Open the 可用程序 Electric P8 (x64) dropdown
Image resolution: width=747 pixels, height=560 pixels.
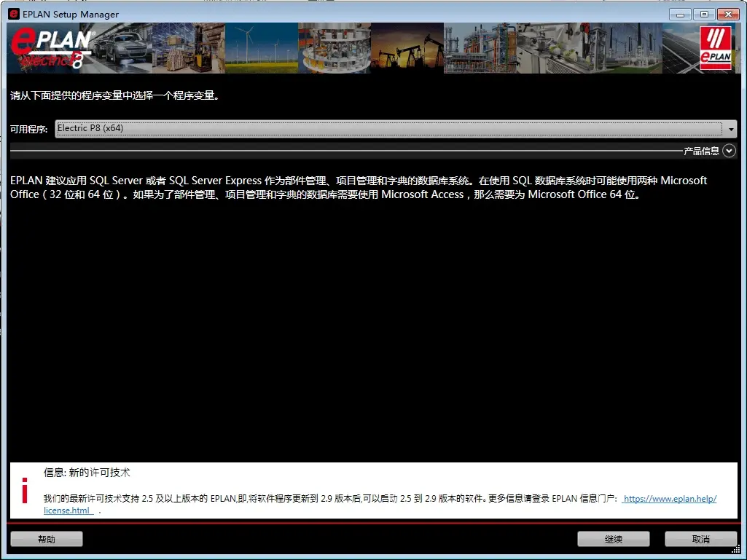(396, 129)
